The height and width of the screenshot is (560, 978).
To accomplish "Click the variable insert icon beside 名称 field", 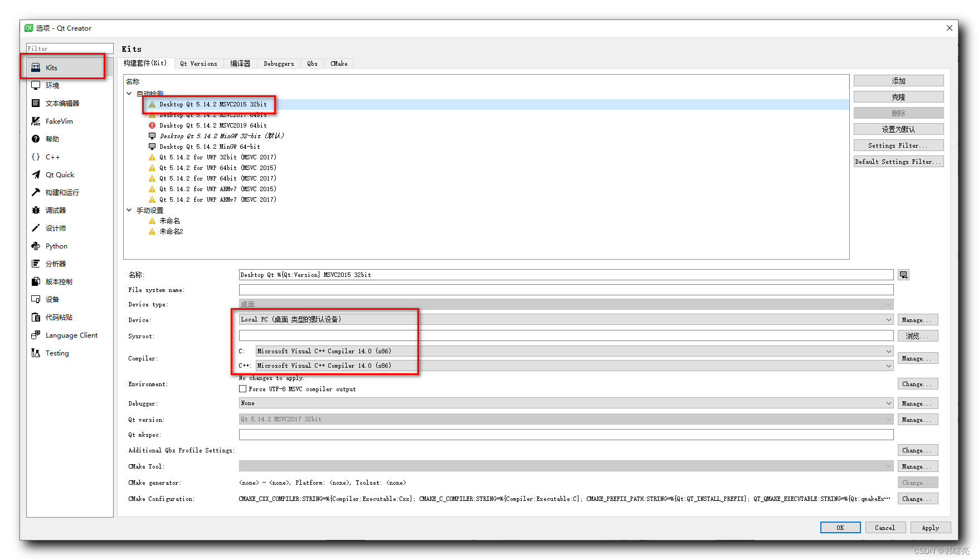I will 903,274.
